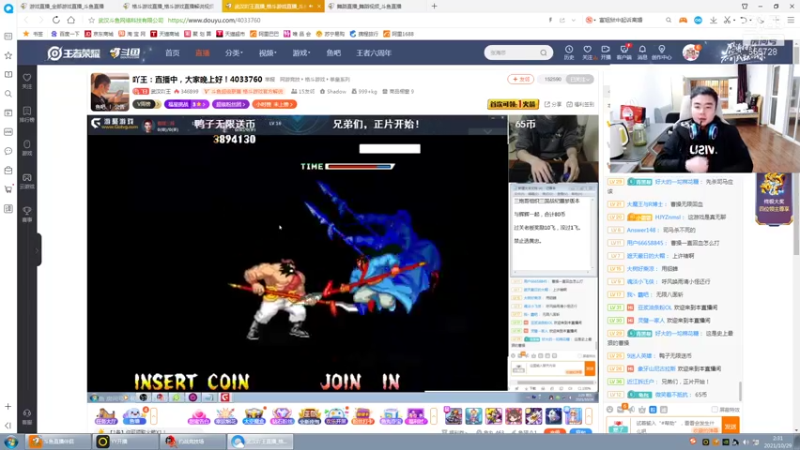Expand the gift bar middle arrow
Screen dimensions: 800x450
434,416
